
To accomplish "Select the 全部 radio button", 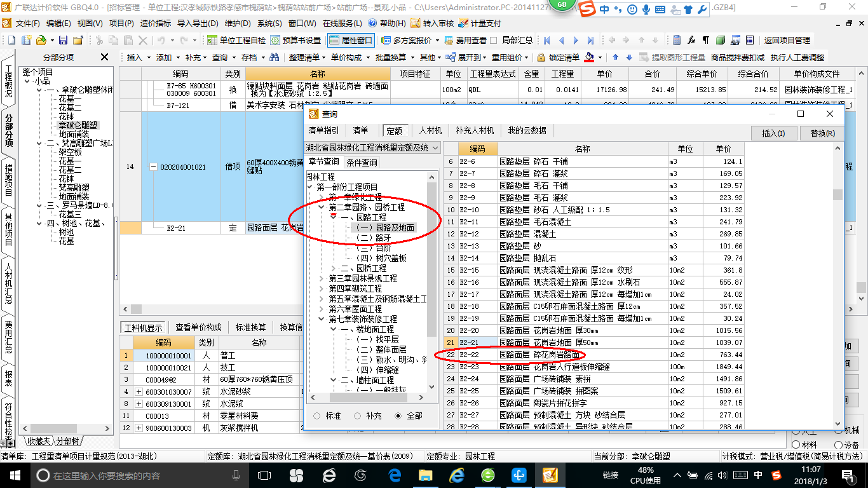I will click(x=398, y=416).
